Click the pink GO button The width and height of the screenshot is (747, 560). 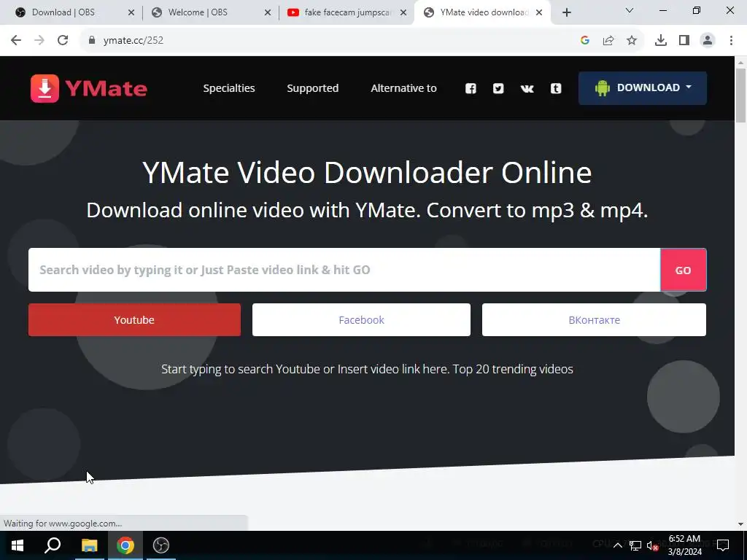click(x=683, y=270)
